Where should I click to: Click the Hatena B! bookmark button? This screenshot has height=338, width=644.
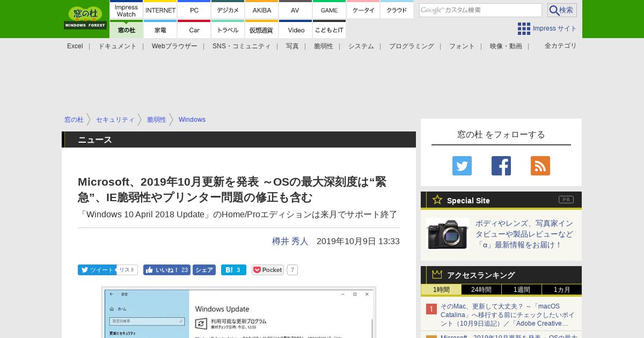pyautogui.click(x=233, y=270)
